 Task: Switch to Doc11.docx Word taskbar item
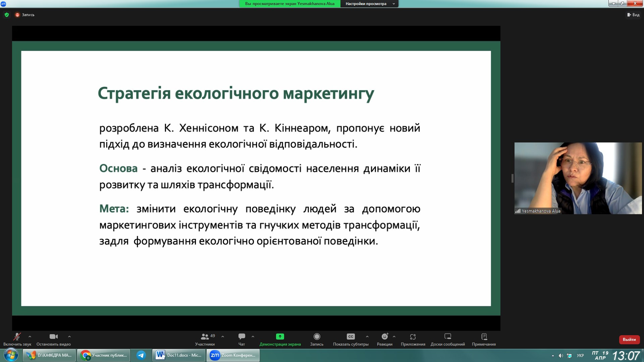179,355
